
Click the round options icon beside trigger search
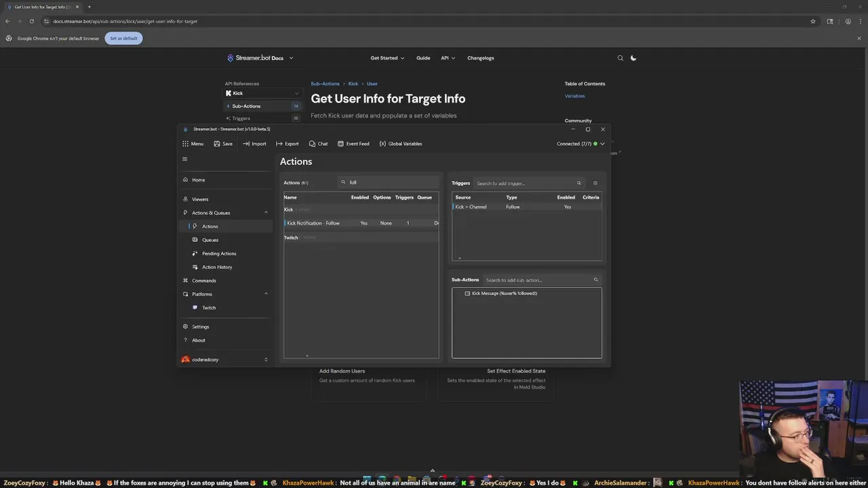click(595, 183)
